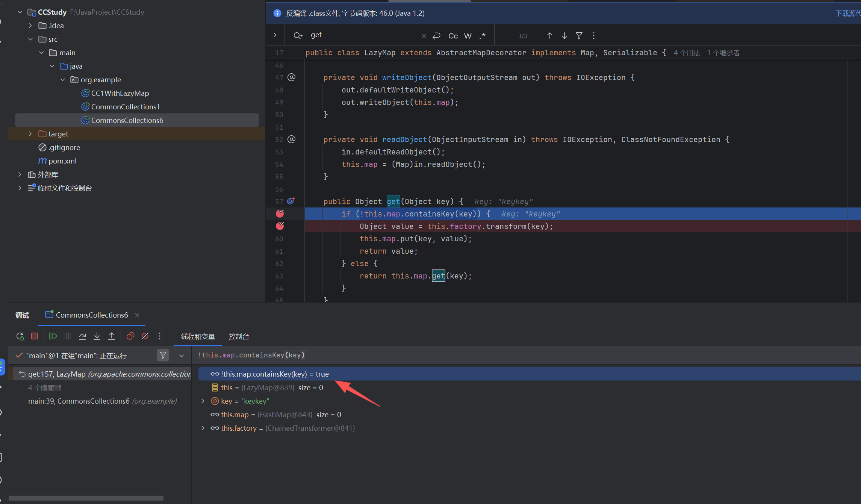Mute all breakpoints

tap(145, 336)
